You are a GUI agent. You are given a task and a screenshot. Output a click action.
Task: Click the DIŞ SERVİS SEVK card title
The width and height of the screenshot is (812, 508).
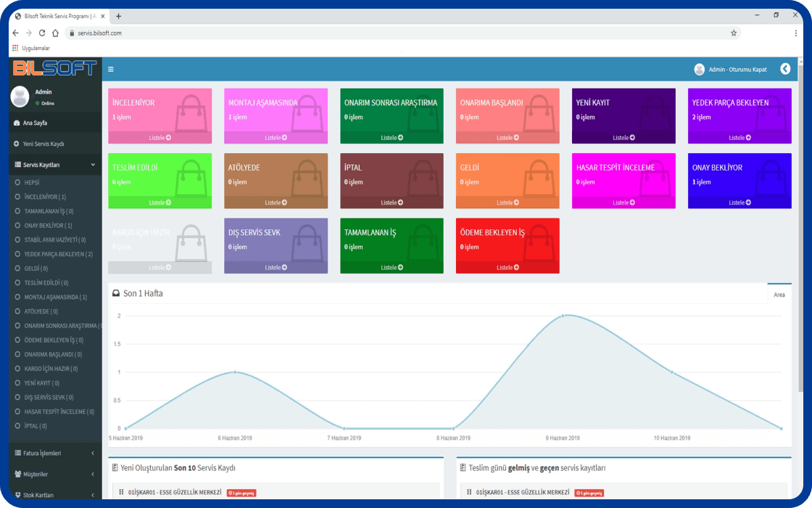coord(254,232)
